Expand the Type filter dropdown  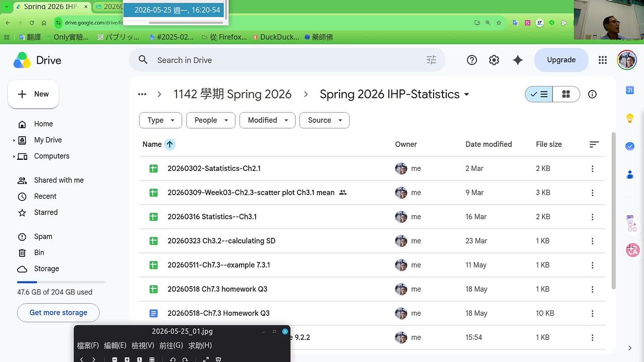pos(160,120)
